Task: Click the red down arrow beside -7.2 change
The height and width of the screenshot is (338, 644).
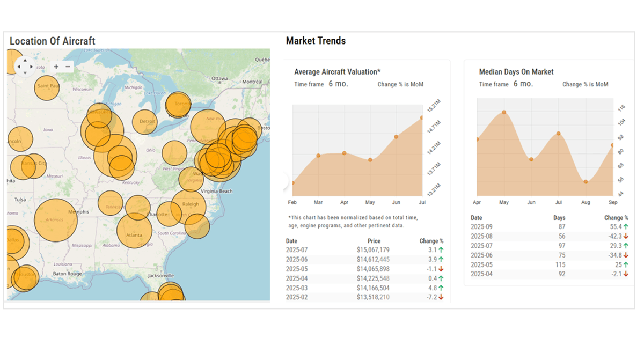Action: 440,296
